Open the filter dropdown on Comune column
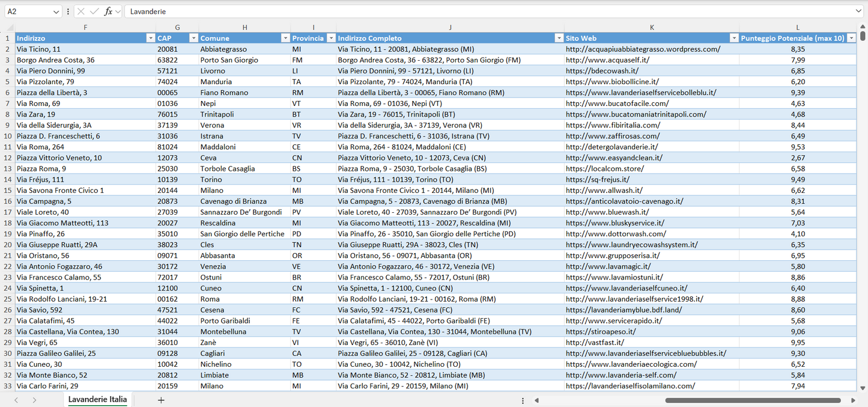The image size is (868, 407). [285, 38]
